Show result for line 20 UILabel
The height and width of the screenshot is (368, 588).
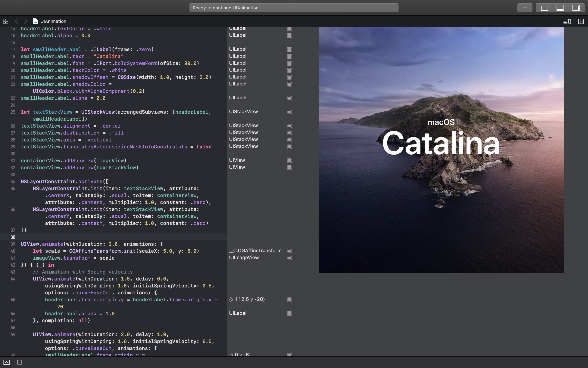click(x=289, y=70)
